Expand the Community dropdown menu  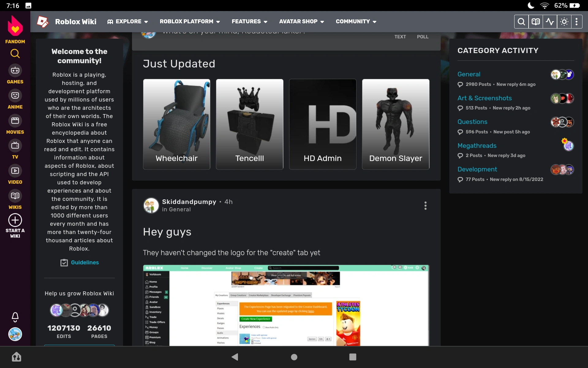(x=356, y=21)
